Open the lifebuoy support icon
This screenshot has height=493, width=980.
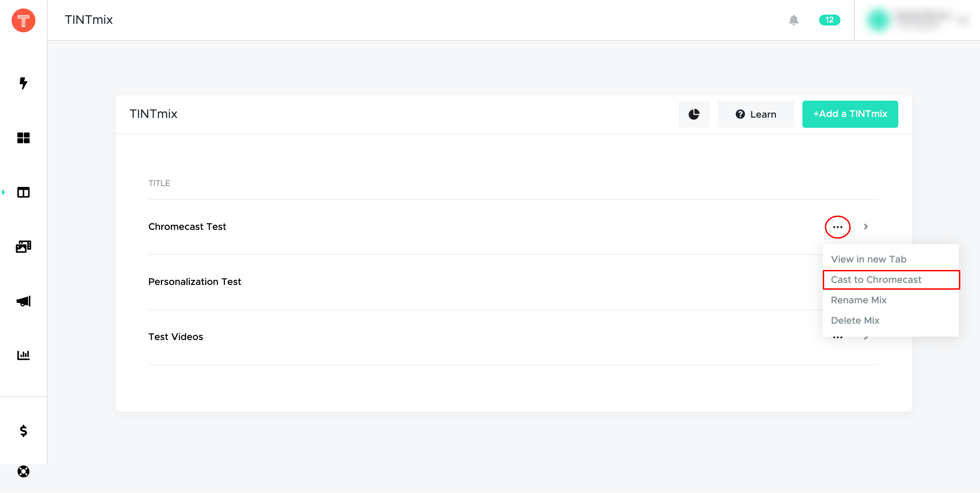pos(23,471)
